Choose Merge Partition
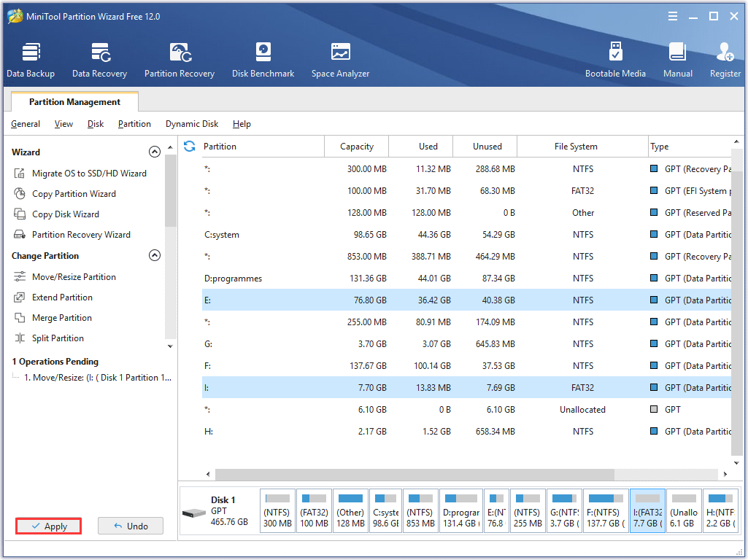 point(53,318)
